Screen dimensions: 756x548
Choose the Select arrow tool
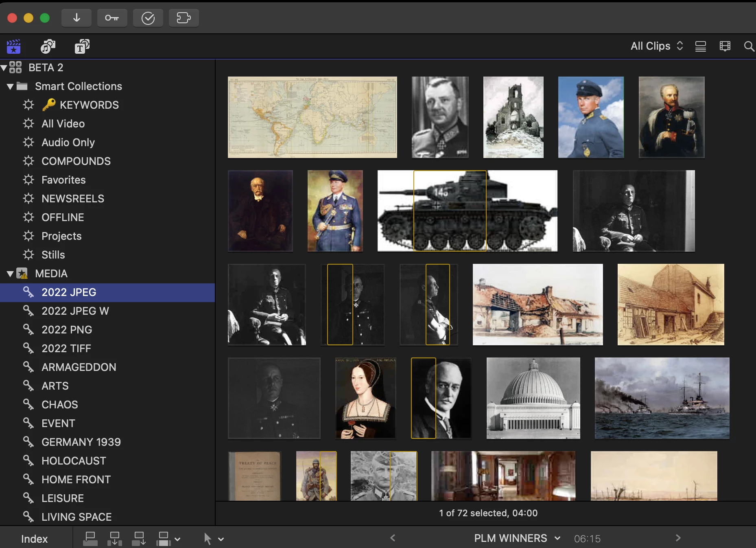pyautogui.click(x=208, y=539)
